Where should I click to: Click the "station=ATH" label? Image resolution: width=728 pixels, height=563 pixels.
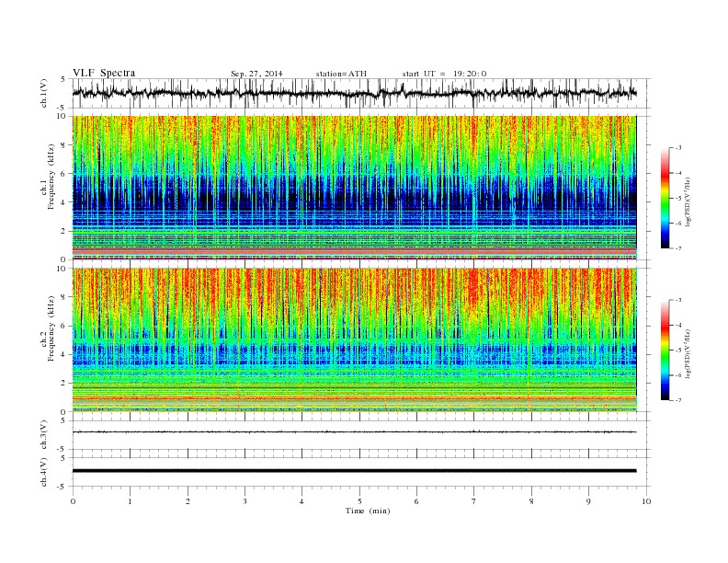[x=341, y=74]
